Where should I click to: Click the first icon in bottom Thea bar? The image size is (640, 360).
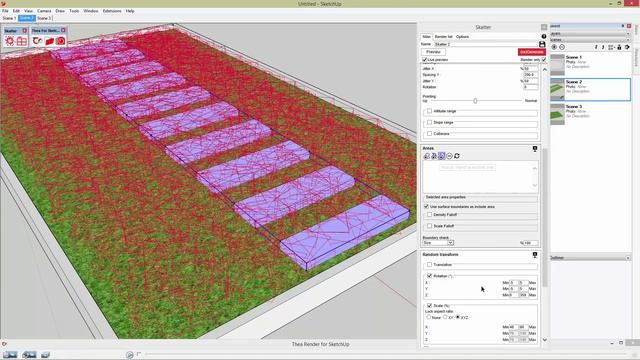click(10, 355)
